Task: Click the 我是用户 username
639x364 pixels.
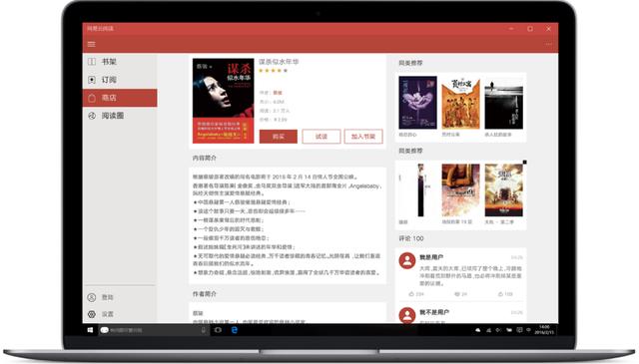Action: coord(431,257)
